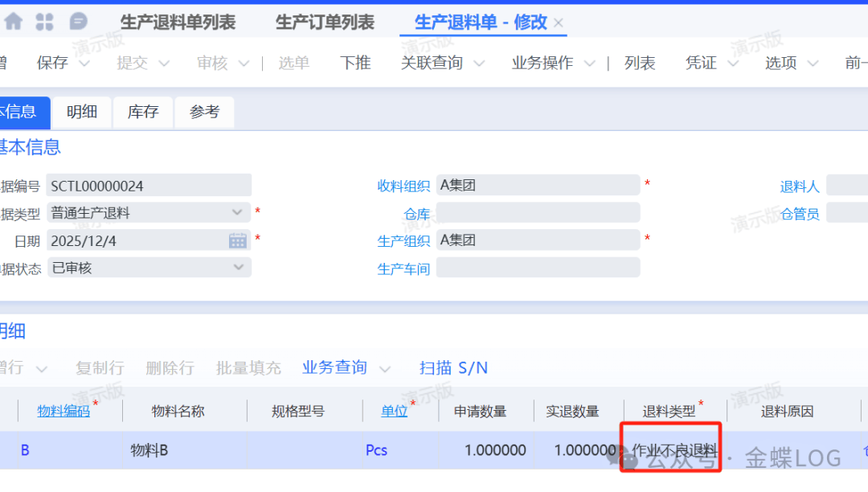Expand the 单据类型 dropdown

(237, 213)
